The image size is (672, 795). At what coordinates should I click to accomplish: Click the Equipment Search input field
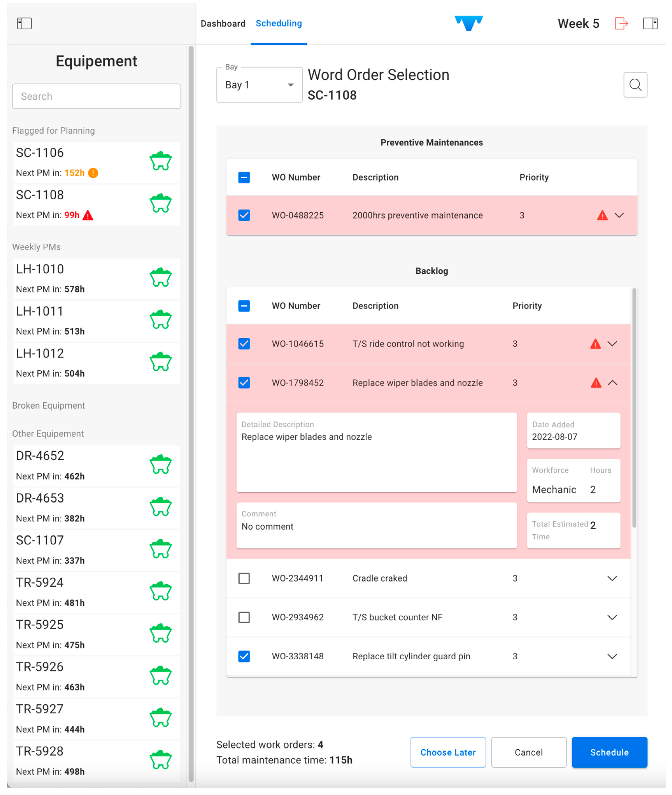coord(96,97)
